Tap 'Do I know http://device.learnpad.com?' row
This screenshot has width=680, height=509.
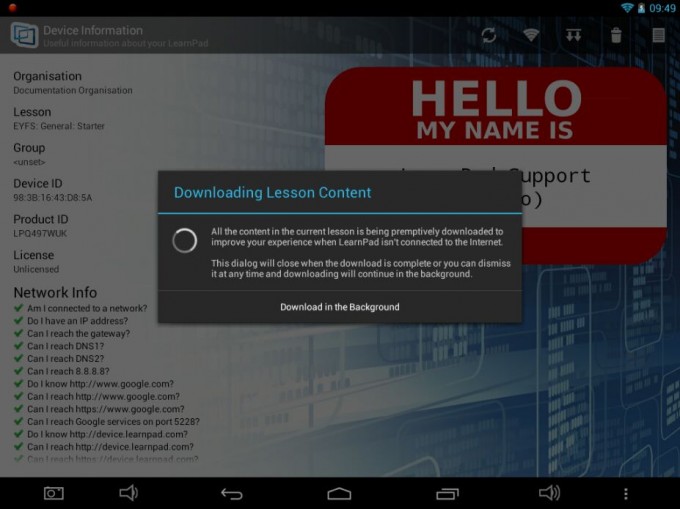[101, 434]
